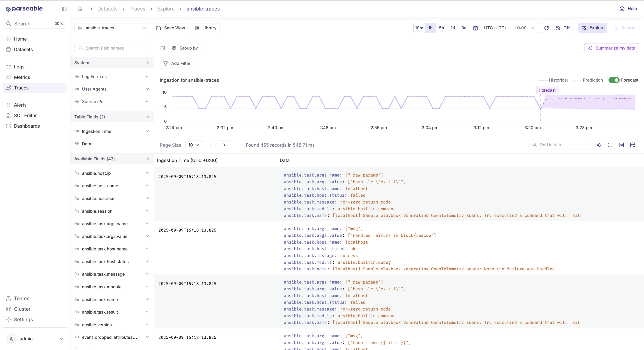Select the 10m time range

(419, 28)
